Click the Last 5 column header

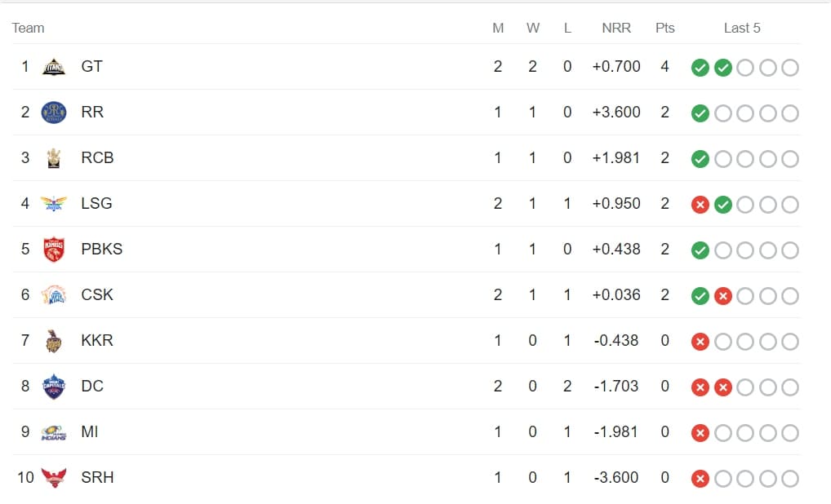[742, 28]
